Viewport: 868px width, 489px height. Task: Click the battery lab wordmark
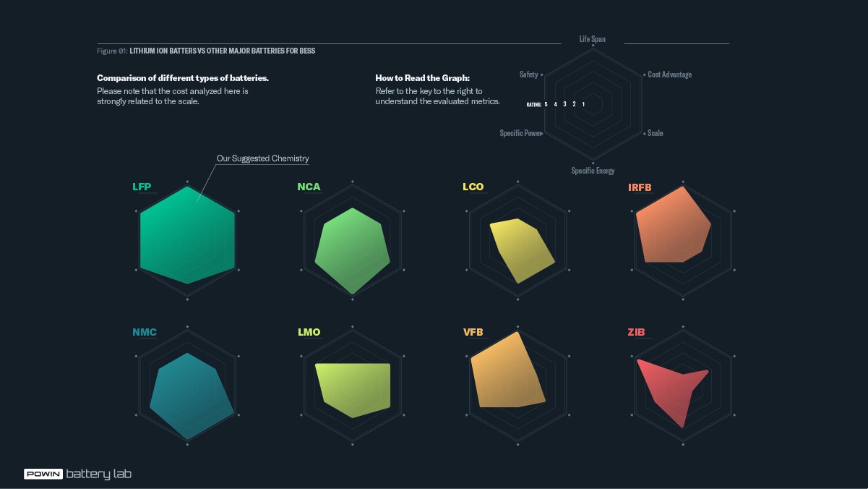[x=99, y=475]
